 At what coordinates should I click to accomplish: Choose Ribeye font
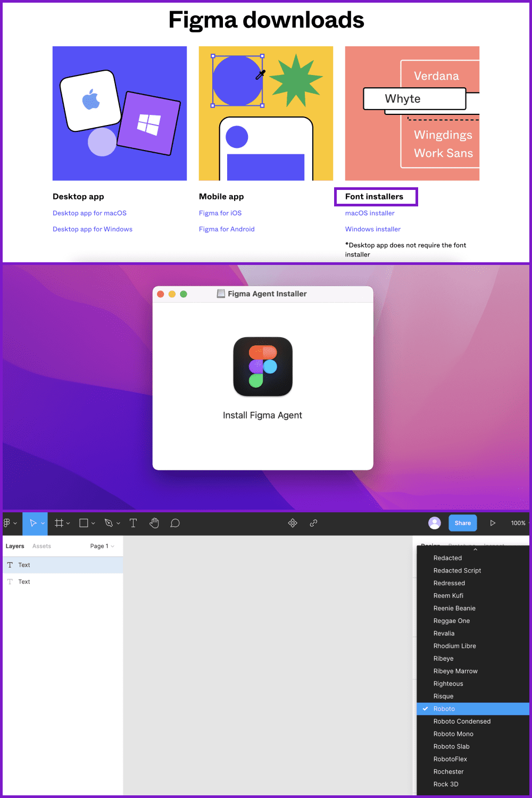(473, 659)
